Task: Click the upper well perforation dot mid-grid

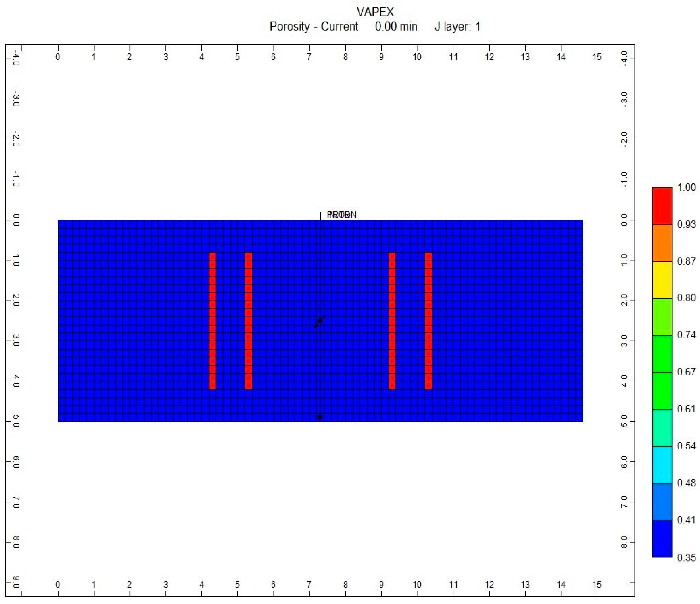Action: [x=320, y=320]
